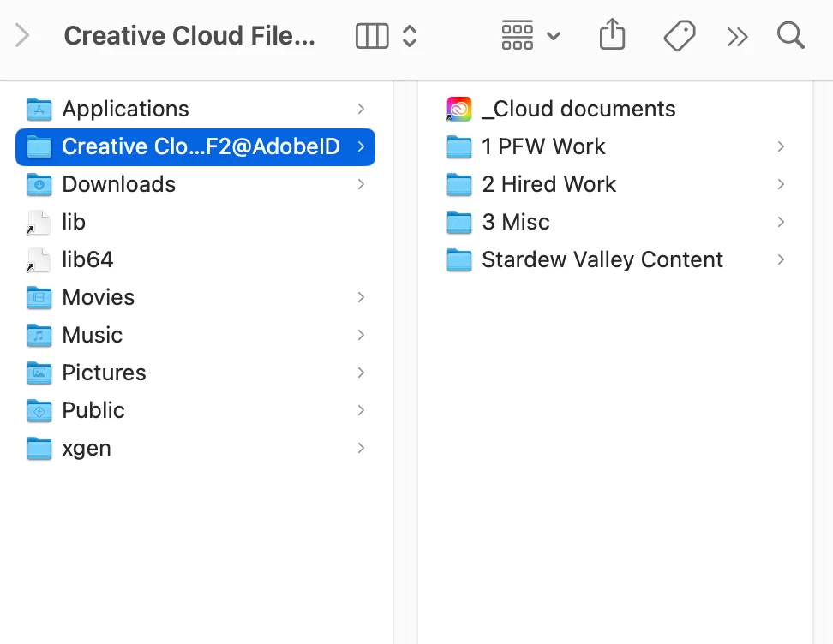Click the Movies name text
This screenshot has height=644, width=833.
pos(99,297)
